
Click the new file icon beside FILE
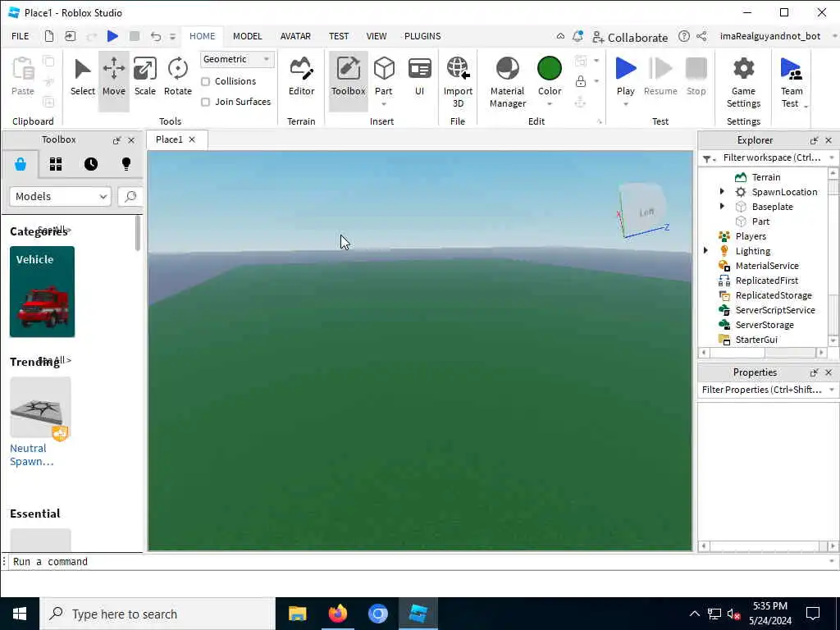48,36
